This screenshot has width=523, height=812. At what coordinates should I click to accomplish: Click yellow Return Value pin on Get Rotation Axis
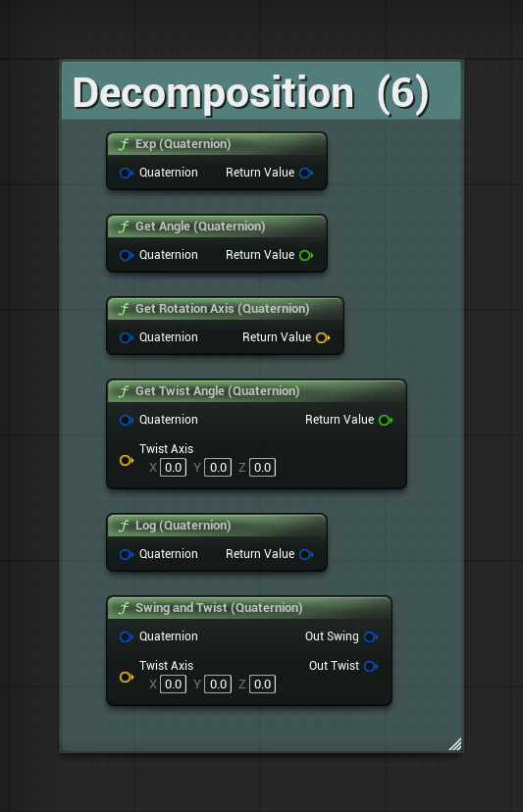(323, 337)
